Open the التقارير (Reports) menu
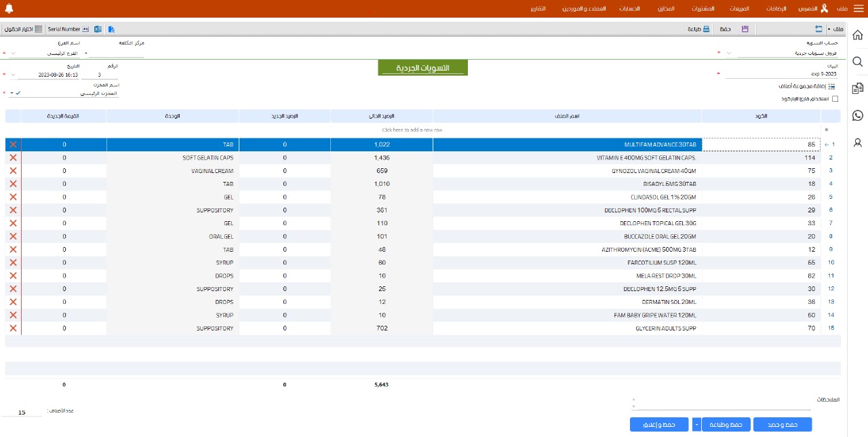Image resolution: width=868 pixels, height=437 pixels. tap(536, 9)
